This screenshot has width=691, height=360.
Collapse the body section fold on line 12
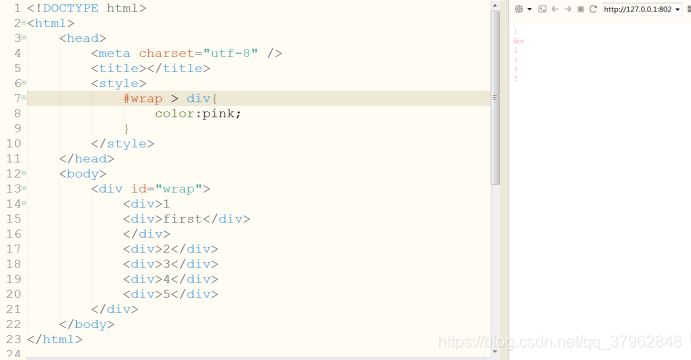click(24, 173)
